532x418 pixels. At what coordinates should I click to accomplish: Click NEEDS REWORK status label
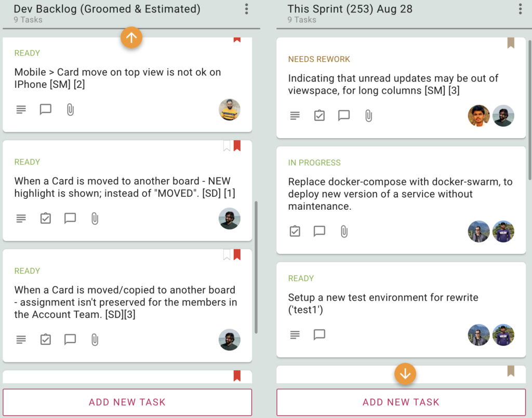tap(319, 59)
